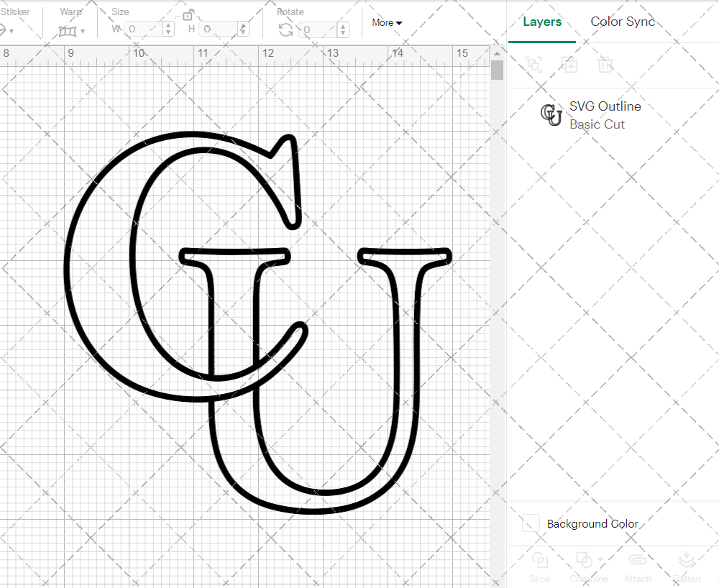Switch to the Color Sync tab
Image resolution: width=719 pixels, height=588 pixels.
pos(623,22)
